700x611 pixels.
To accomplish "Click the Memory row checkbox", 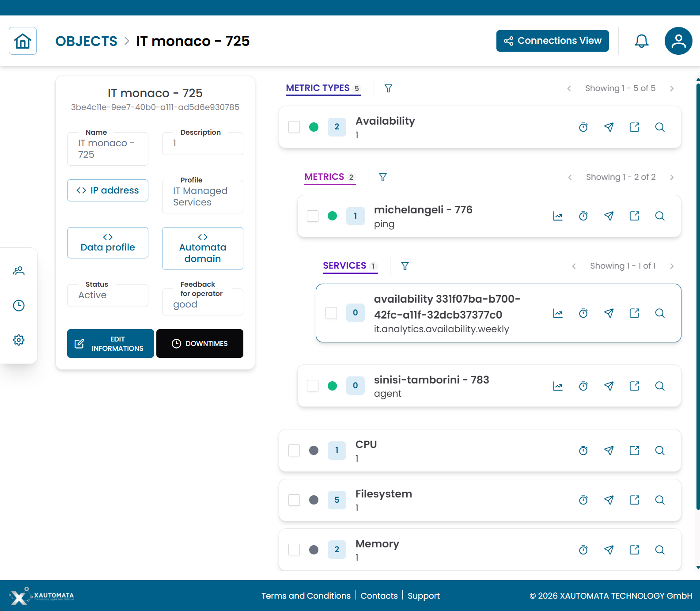I will coord(294,550).
